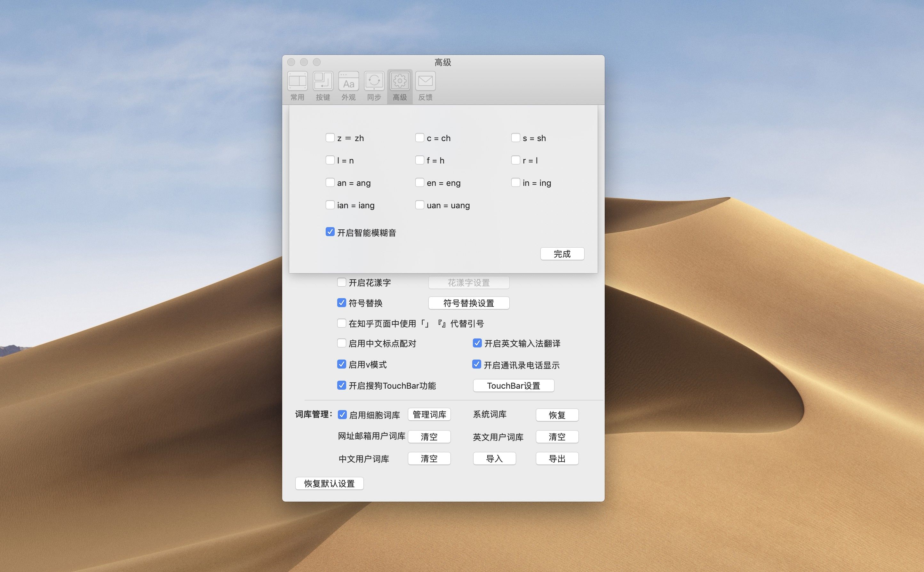Tick the l = n checkbox
924x572 pixels.
(330, 160)
